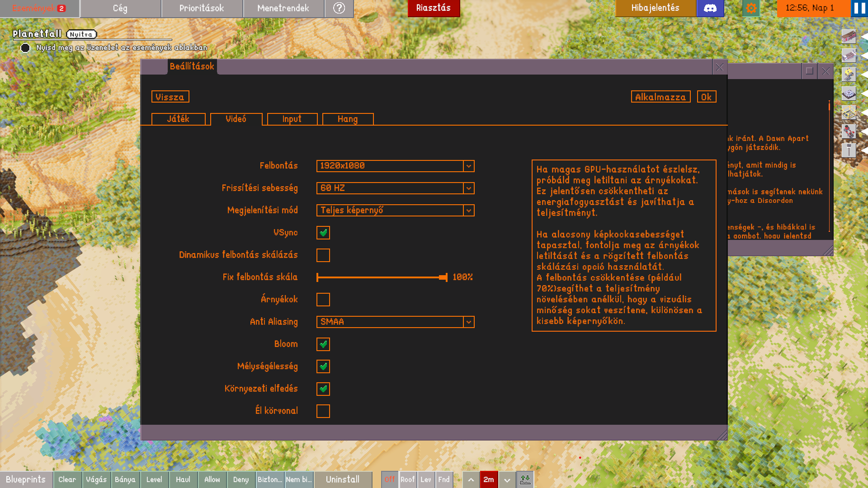Select the wall structure build icon
This screenshot has width=868, height=488.
(x=849, y=36)
